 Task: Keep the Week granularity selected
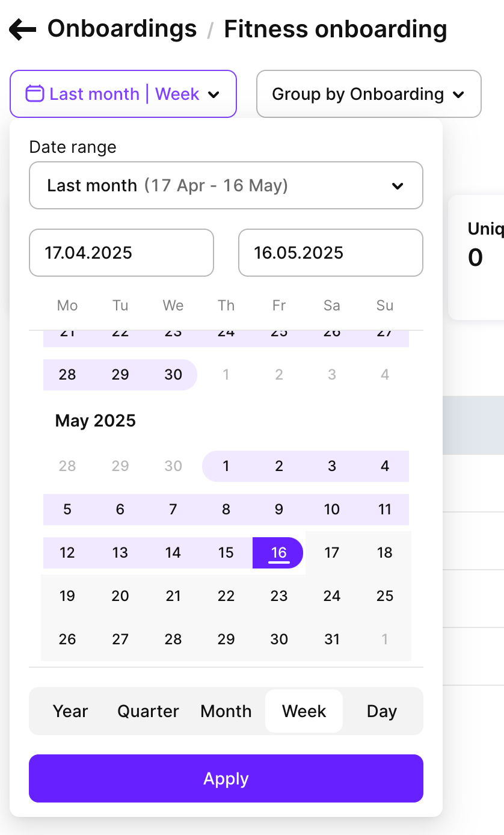click(x=304, y=711)
